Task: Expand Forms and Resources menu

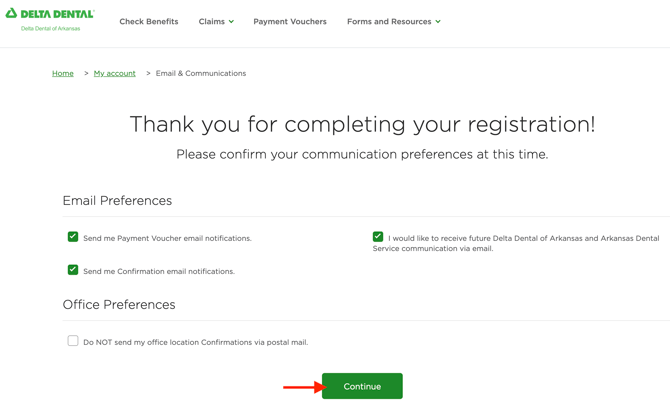Action: 389,21
